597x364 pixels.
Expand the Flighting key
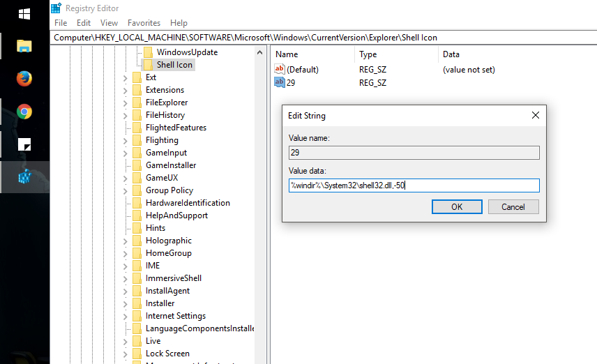tap(126, 141)
